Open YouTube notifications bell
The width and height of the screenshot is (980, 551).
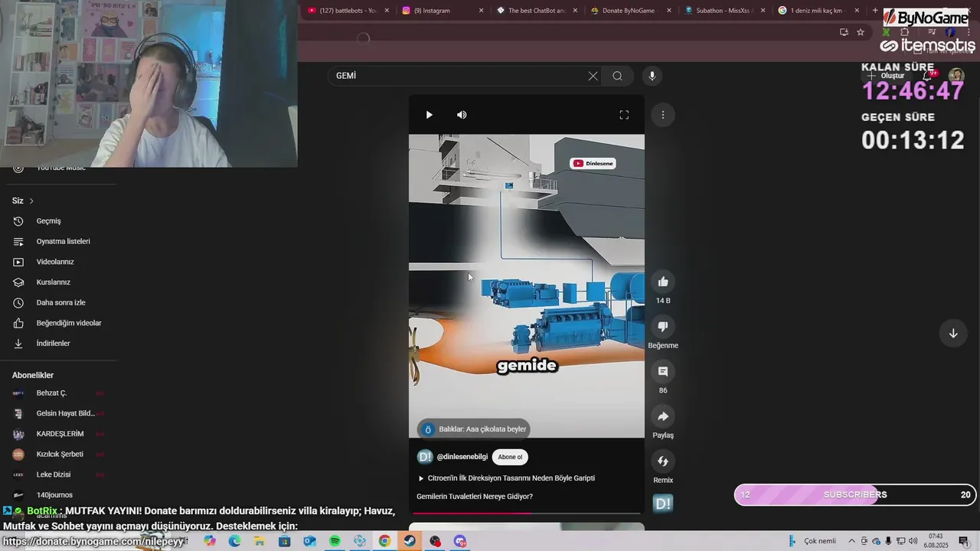(x=929, y=76)
